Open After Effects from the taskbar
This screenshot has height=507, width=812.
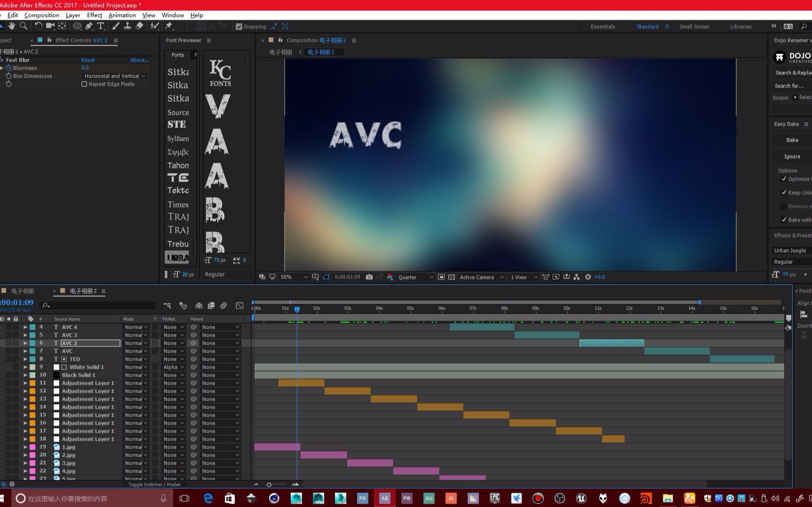coord(385,499)
